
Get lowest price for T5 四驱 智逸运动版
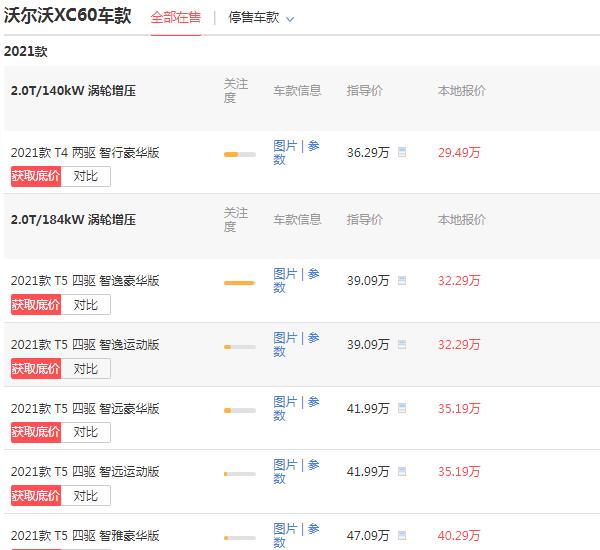(x=36, y=369)
